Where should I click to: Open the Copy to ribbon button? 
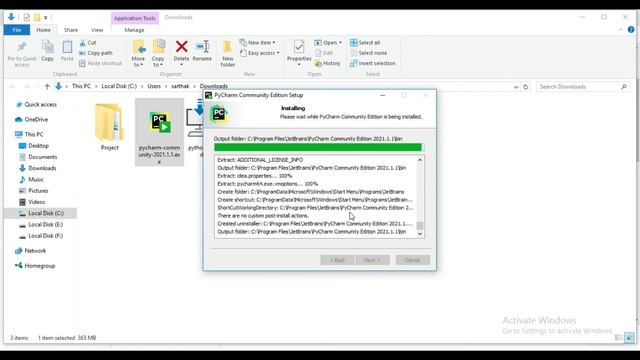(158, 53)
